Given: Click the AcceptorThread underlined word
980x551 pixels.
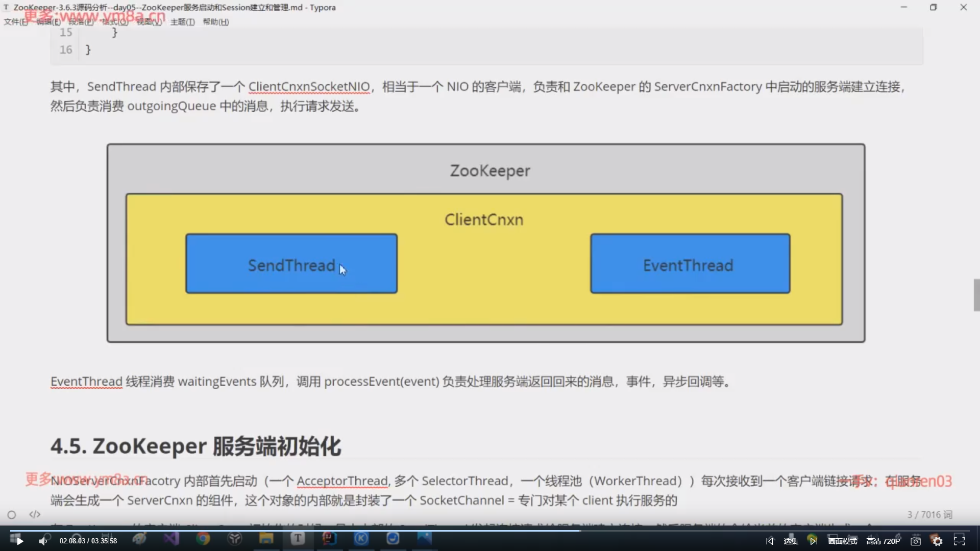Looking at the screenshot, I should coord(342,481).
